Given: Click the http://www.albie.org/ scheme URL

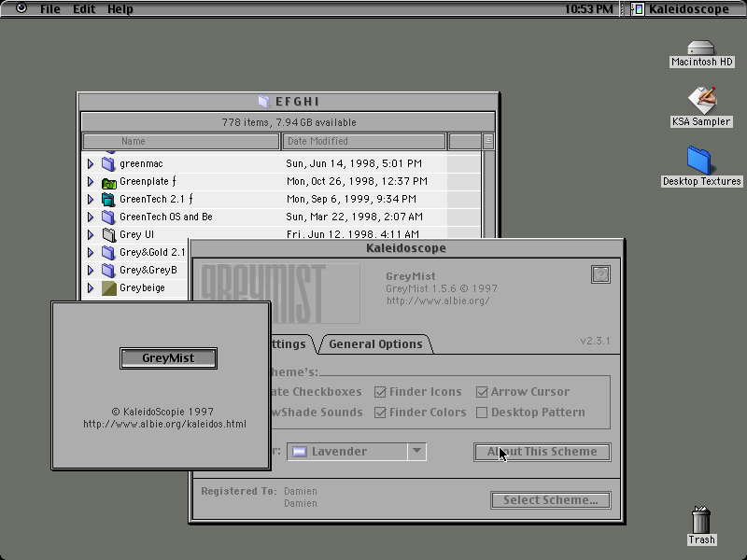Looking at the screenshot, I should [x=438, y=301].
